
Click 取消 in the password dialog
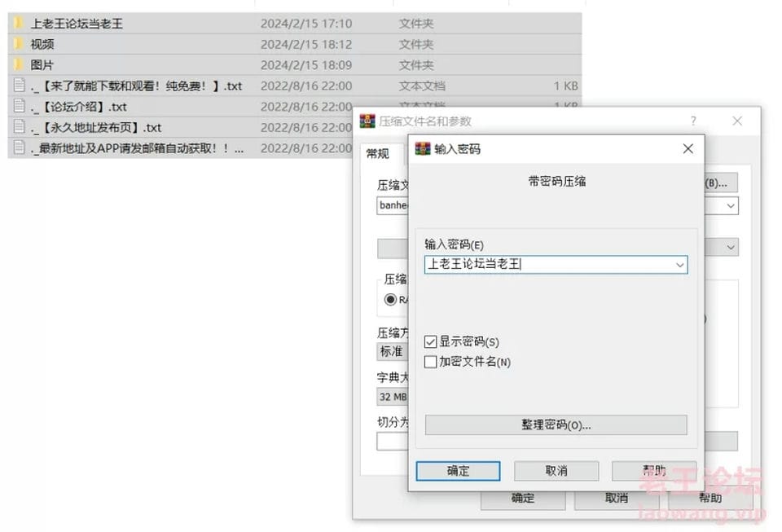click(x=556, y=471)
